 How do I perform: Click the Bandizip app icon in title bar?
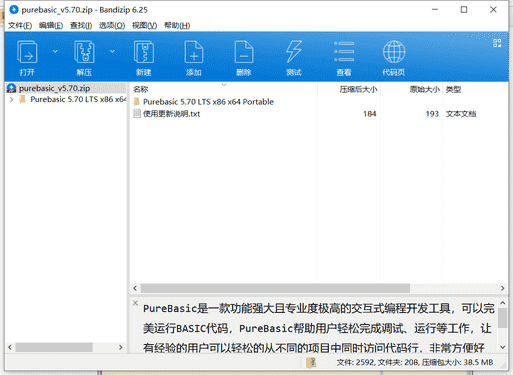click(x=14, y=10)
